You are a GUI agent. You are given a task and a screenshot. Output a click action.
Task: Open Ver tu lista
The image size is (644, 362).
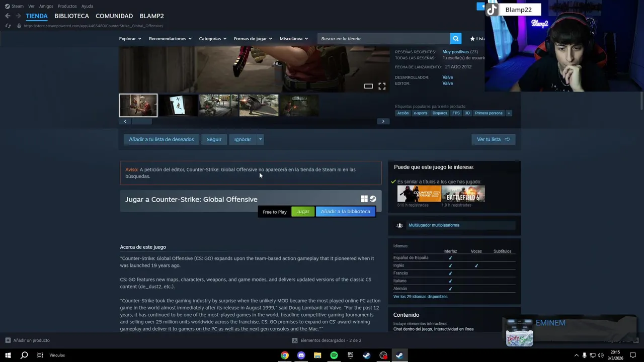[x=493, y=139]
